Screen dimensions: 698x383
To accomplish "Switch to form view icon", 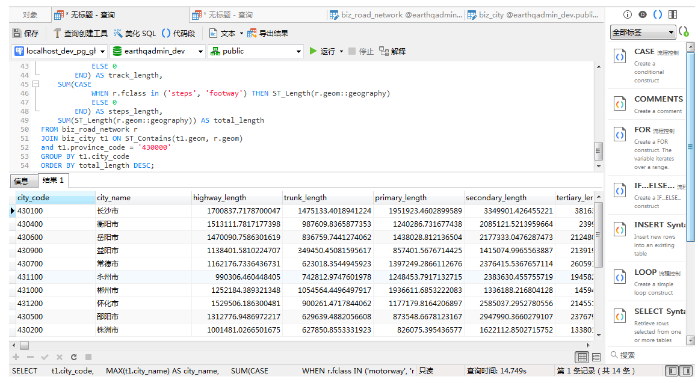I will [x=597, y=357].
